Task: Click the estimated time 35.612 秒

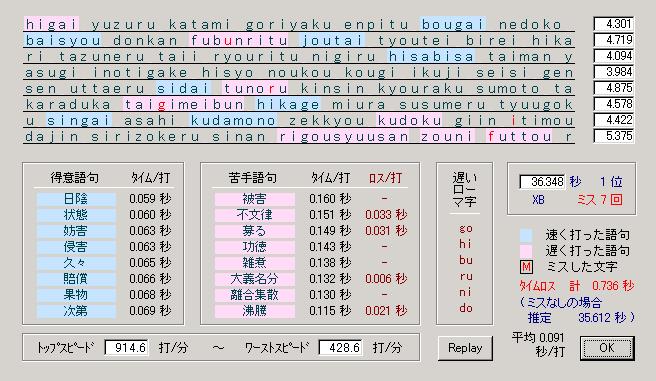Action: click(x=602, y=318)
